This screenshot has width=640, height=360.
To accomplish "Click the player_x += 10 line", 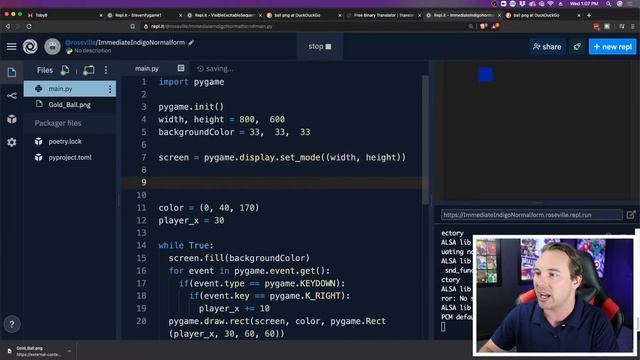I will point(234,309).
